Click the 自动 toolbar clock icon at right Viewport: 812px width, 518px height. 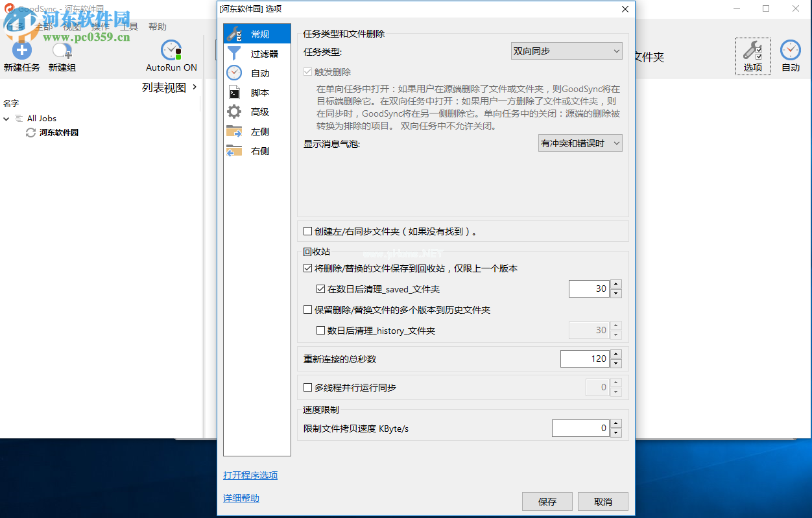(790, 51)
